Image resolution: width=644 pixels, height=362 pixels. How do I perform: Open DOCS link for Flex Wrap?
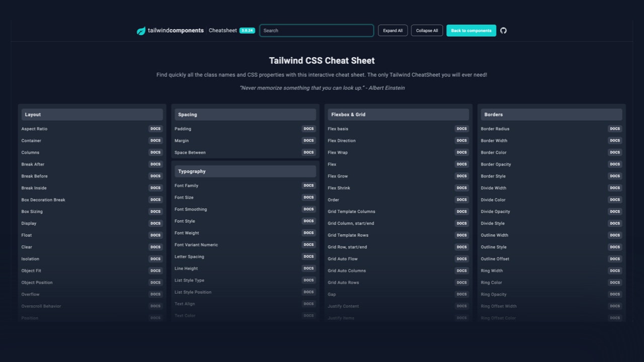[x=462, y=152]
